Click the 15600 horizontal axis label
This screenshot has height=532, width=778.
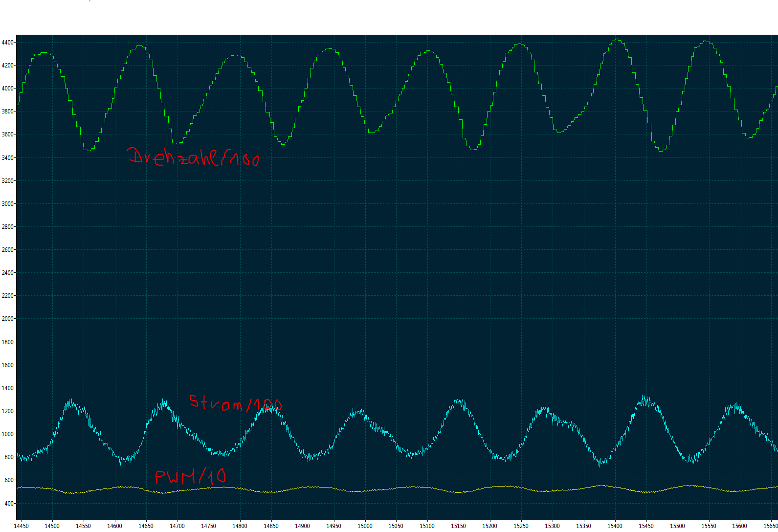click(740, 526)
